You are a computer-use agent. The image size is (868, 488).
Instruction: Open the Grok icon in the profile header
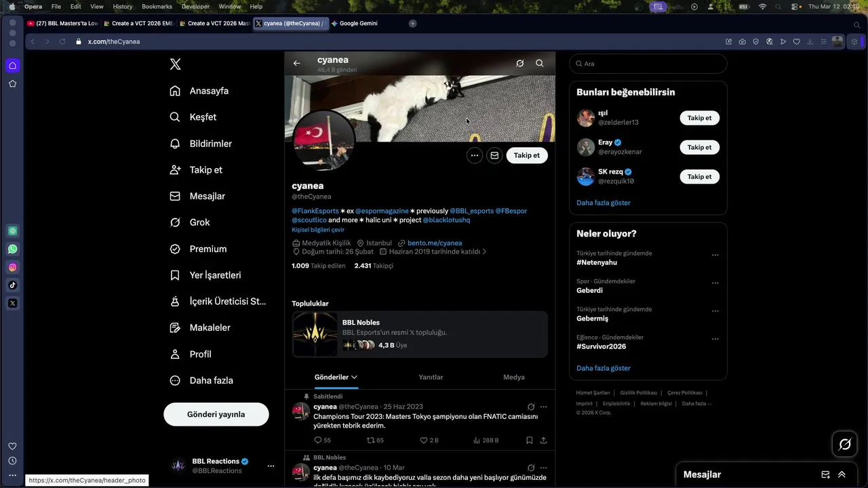pos(519,63)
